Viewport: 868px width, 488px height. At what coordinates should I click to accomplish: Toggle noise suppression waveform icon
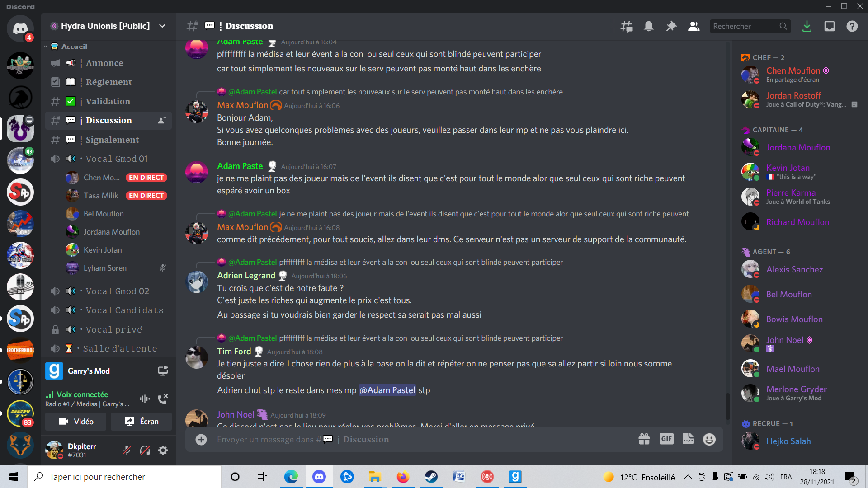click(x=145, y=399)
